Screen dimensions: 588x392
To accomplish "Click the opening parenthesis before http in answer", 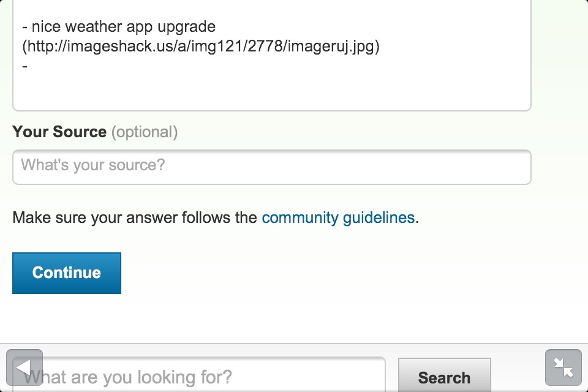I will pyautogui.click(x=24, y=47).
